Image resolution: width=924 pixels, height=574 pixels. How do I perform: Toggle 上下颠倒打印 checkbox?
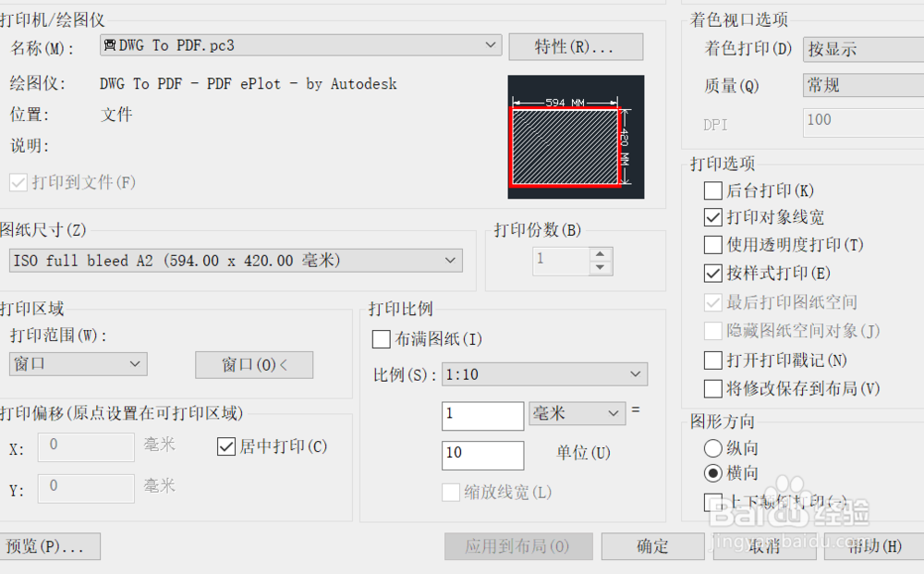click(x=713, y=503)
